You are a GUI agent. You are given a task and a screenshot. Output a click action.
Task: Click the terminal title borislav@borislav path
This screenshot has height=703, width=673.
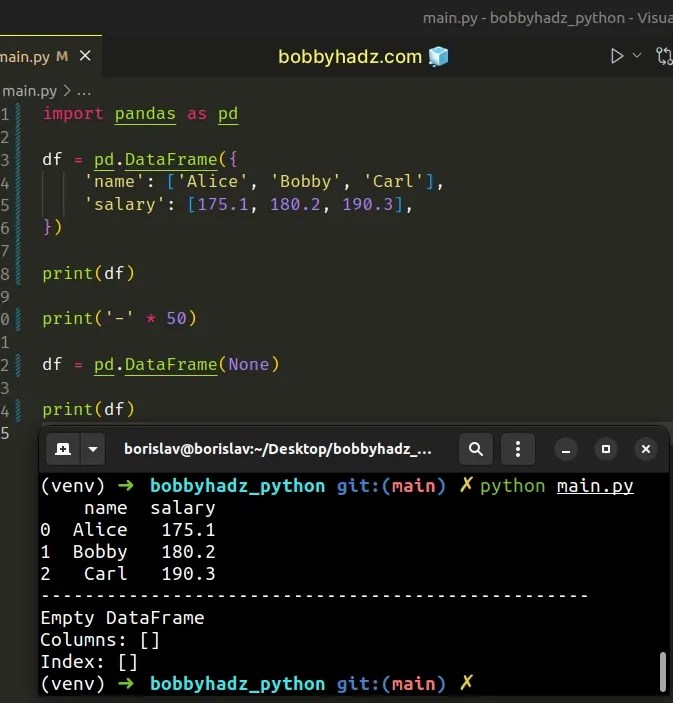click(278, 449)
